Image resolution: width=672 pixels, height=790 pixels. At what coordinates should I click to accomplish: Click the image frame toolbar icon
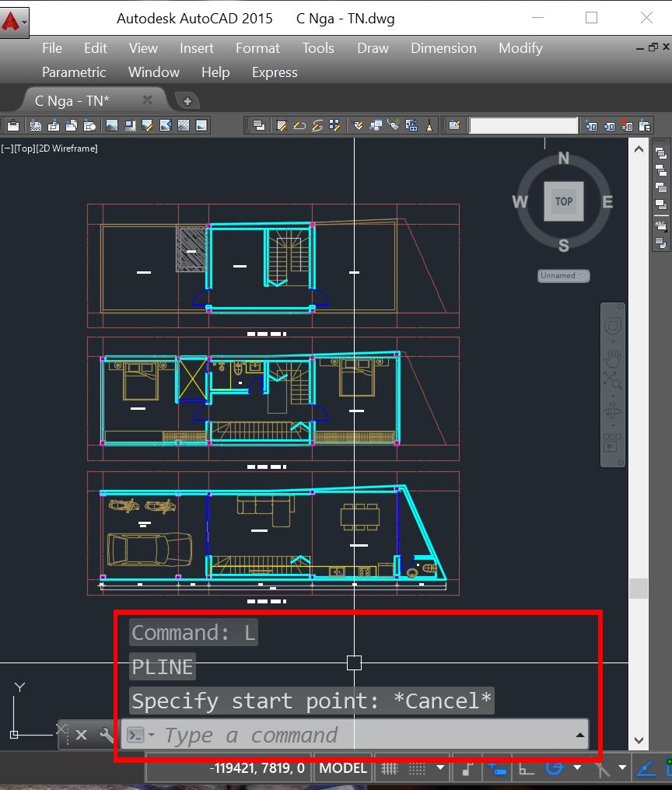pyautogui.click(x=201, y=125)
